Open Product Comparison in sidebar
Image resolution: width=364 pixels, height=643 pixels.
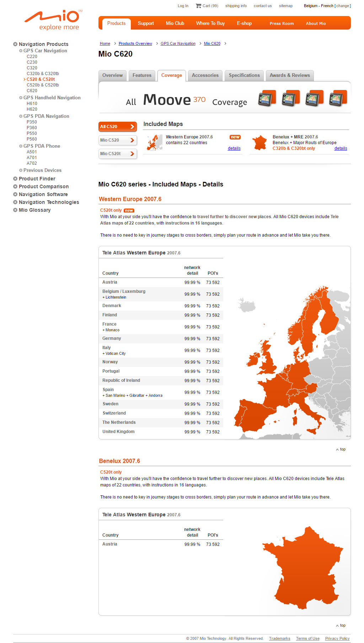coord(44,186)
